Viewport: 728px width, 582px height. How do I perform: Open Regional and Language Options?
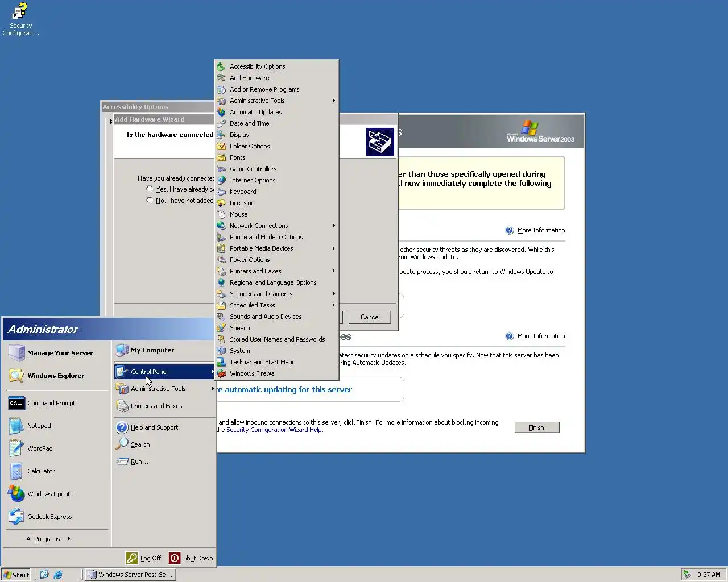click(x=276, y=282)
